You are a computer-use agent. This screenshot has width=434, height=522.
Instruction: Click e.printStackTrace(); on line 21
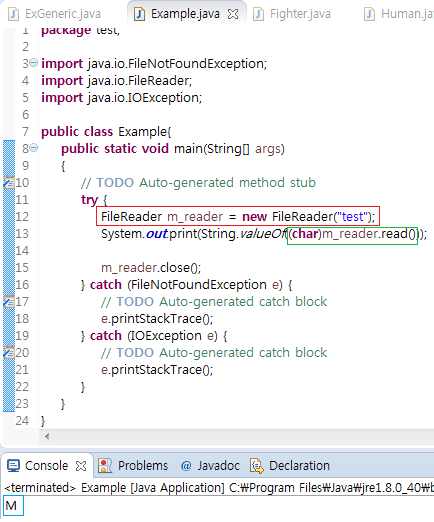[157, 370]
